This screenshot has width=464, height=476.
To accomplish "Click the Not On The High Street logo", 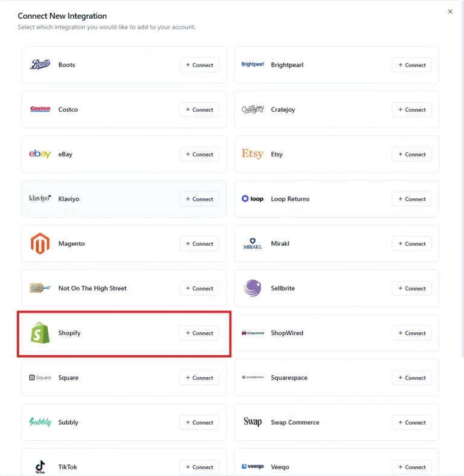I will click(x=40, y=288).
